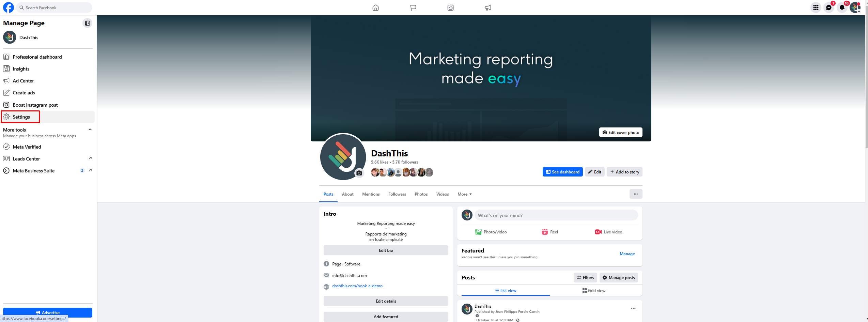Open the DashThis post three-dots menu

tap(633, 308)
